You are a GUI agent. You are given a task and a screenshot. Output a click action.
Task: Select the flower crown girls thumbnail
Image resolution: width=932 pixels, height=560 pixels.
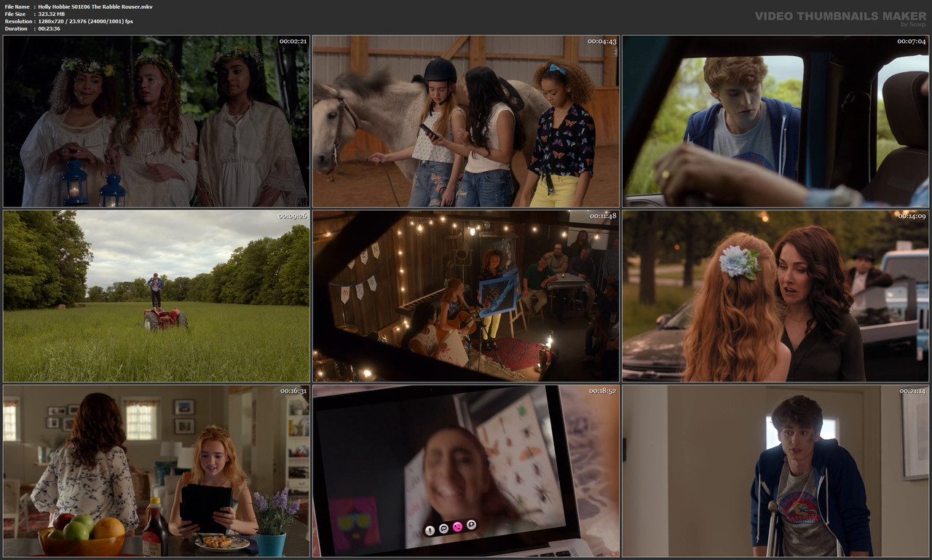pyautogui.click(x=156, y=120)
